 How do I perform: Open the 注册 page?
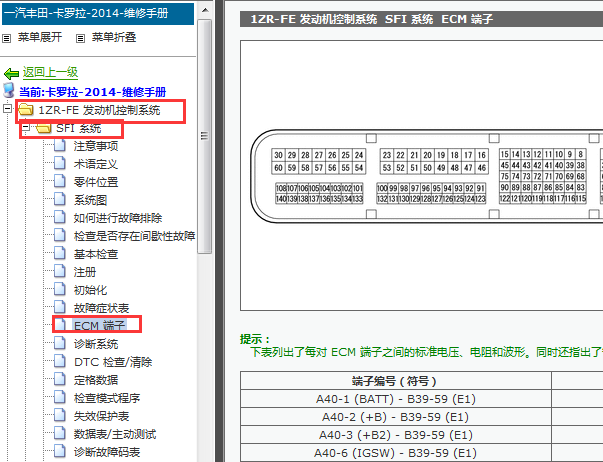click(85, 272)
